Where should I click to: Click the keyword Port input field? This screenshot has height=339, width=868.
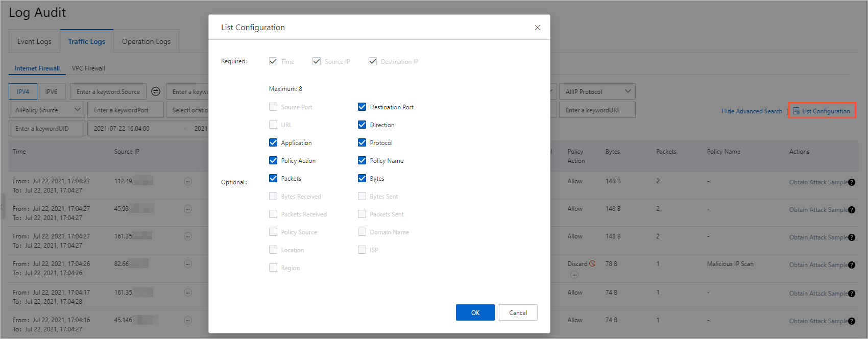pyautogui.click(x=126, y=110)
